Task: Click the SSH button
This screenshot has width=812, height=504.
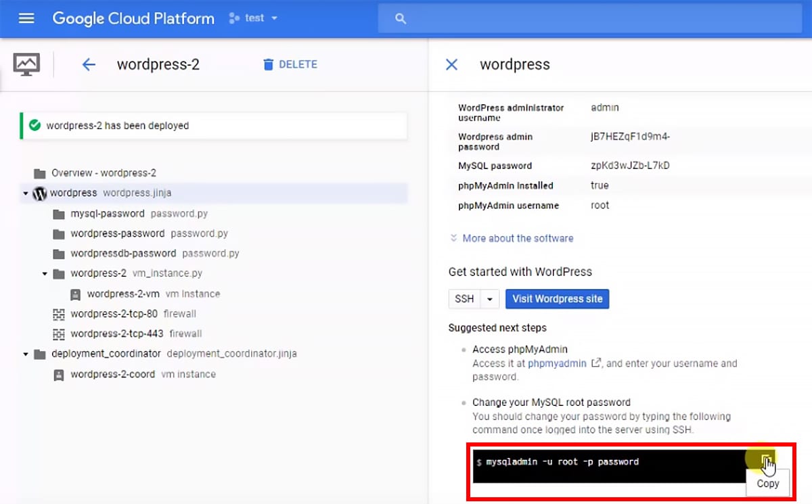Action: 464,298
